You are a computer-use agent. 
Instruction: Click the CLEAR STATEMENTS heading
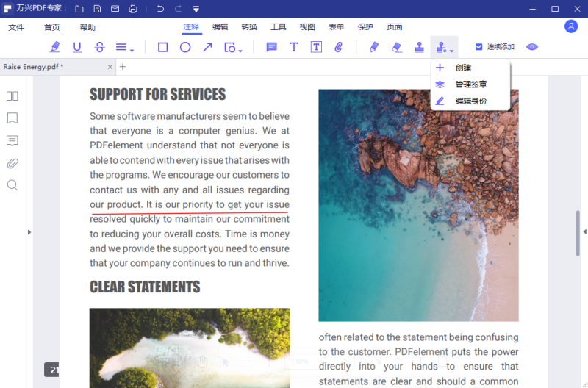point(145,287)
